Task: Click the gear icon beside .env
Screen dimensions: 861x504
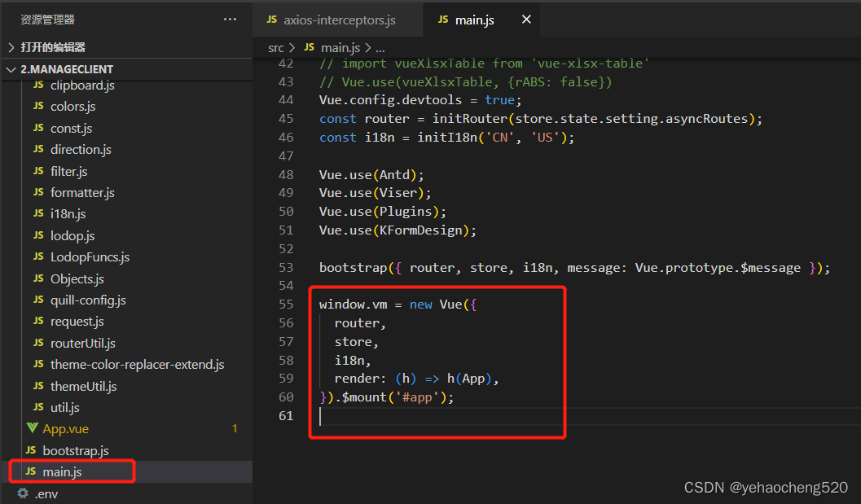Action: pyautogui.click(x=23, y=493)
